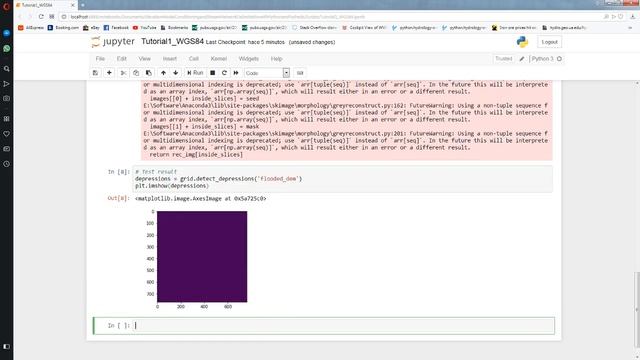Click the Logout button
Image resolution: width=640 pixels, height=360 pixels.
coord(549,42)
